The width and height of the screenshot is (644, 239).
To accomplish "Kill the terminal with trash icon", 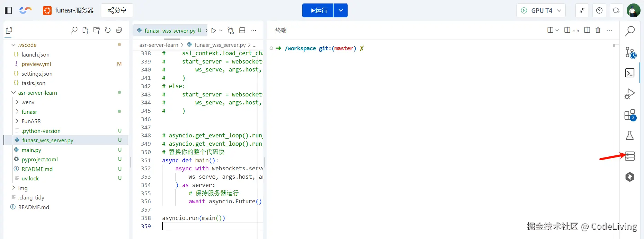I will [x=598, y=30].
